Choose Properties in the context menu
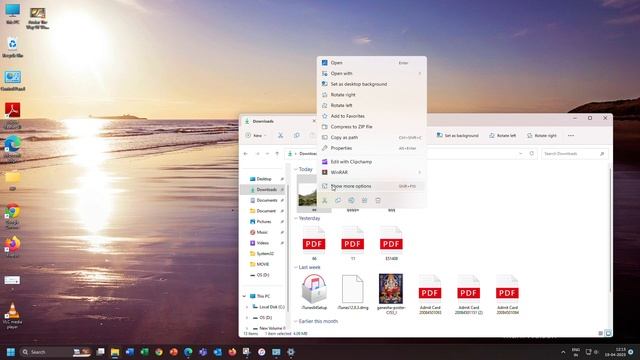640x360 pixels. (x=371, y=148)
